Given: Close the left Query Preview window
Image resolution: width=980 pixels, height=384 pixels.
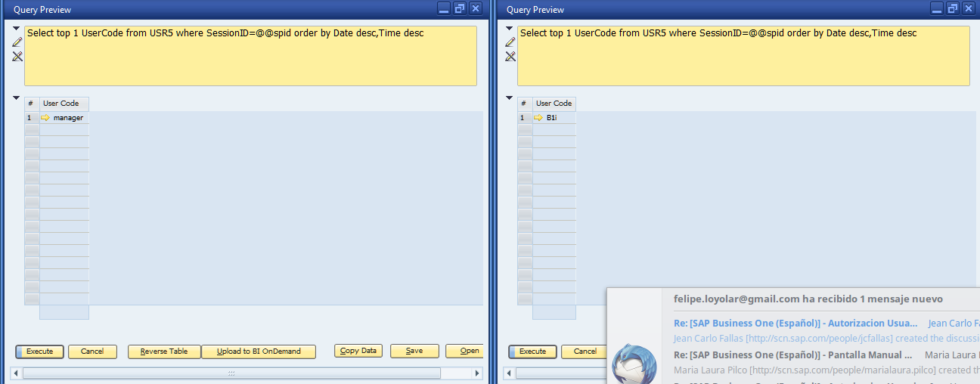Looking at the screenshot, I should click(x=476, y=8).
